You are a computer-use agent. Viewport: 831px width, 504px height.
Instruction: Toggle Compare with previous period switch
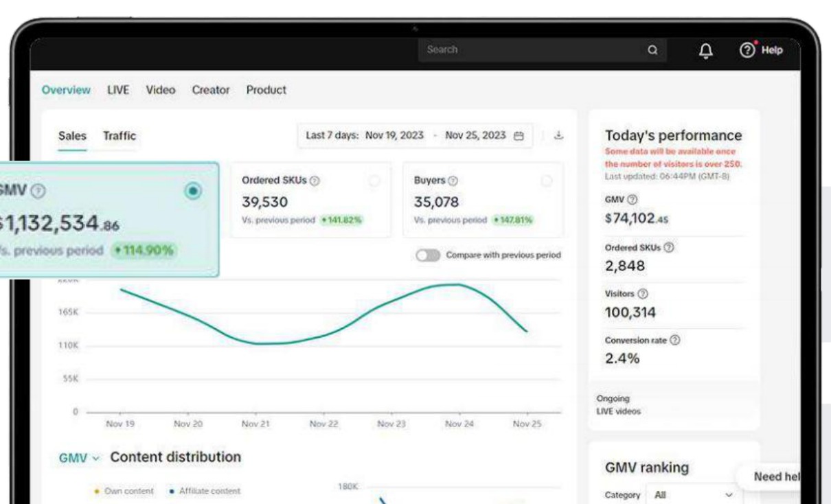click(428, 255)
